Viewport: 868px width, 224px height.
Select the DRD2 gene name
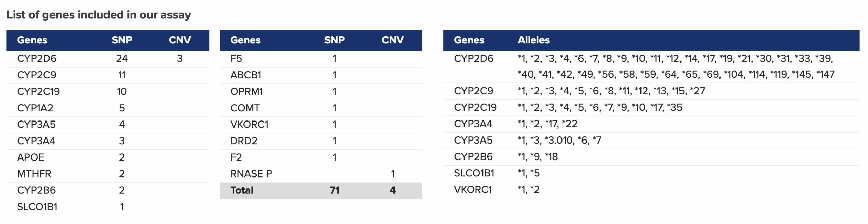pos(243,141)
